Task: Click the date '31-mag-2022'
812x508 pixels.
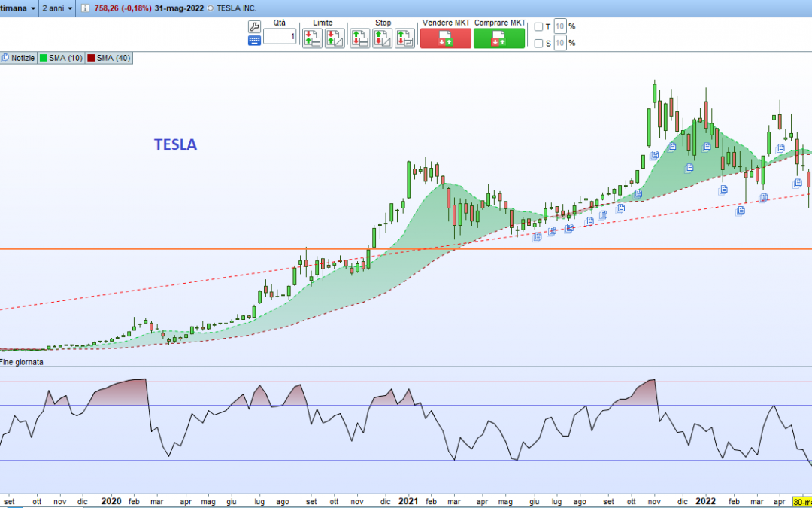Action: click(179, 8)
